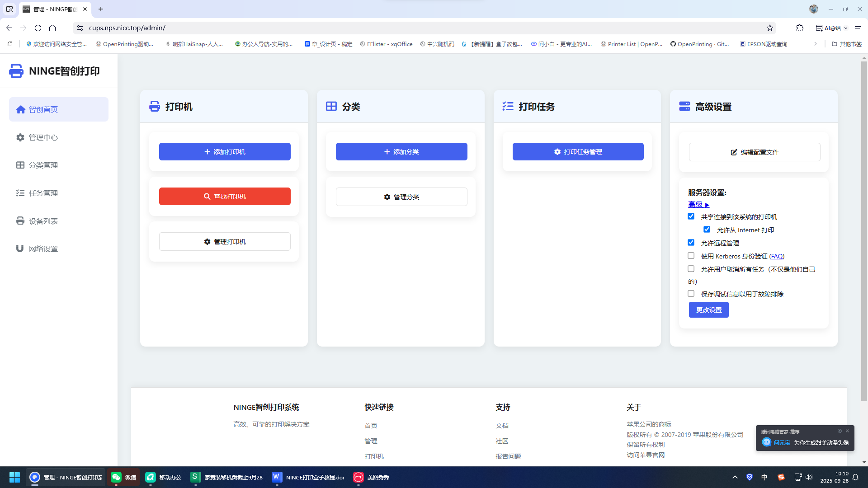This screenshot has width=868, height=488.
Task: Check 保存调试信息以用于故障排除
Action: (691, 293)
